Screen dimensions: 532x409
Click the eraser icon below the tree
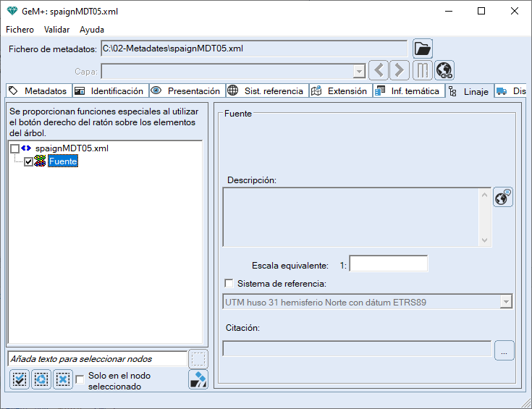click(x=198, y=379)
